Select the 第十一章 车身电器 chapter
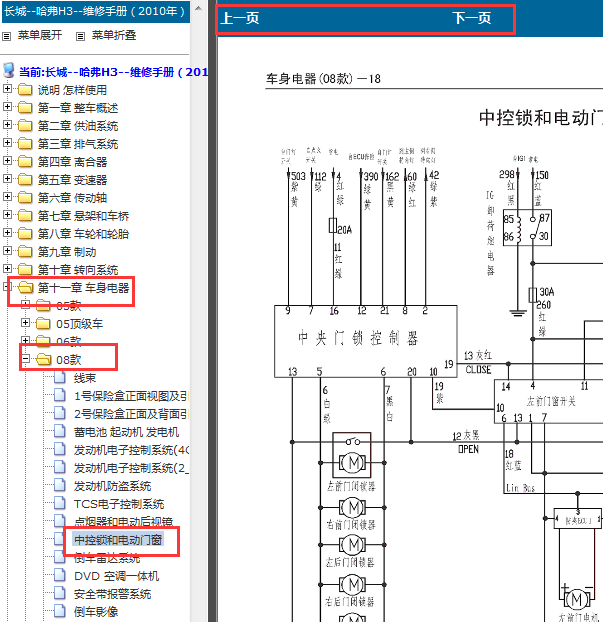 (83, 288)
